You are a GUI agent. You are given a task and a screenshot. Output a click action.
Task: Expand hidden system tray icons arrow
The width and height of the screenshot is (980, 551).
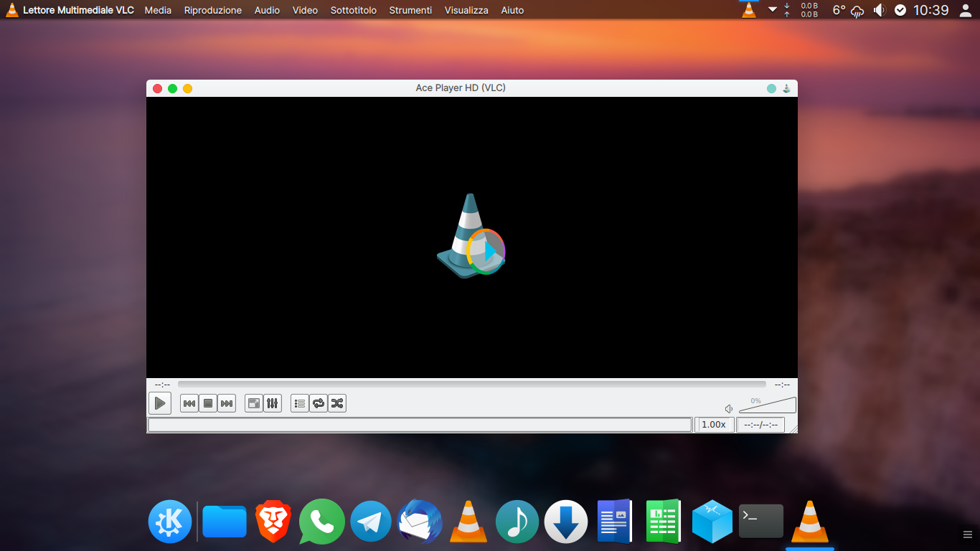(x=773, y=9)
